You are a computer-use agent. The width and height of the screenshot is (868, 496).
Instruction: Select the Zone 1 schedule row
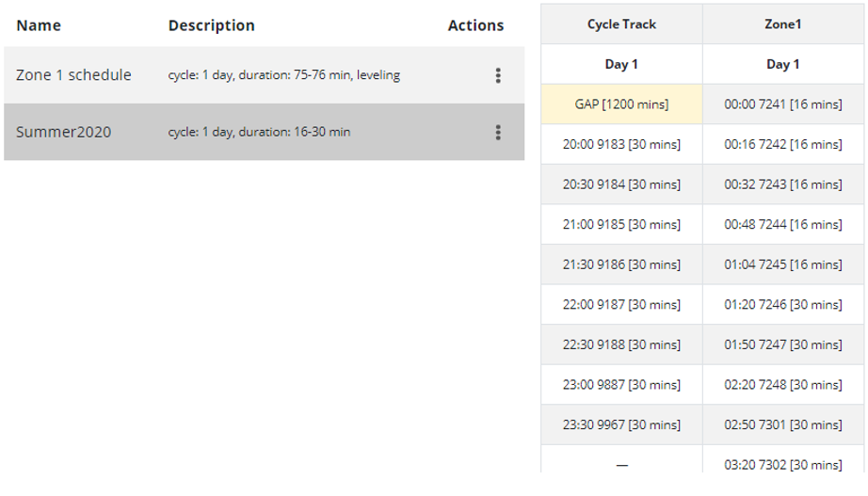point(264,75)
